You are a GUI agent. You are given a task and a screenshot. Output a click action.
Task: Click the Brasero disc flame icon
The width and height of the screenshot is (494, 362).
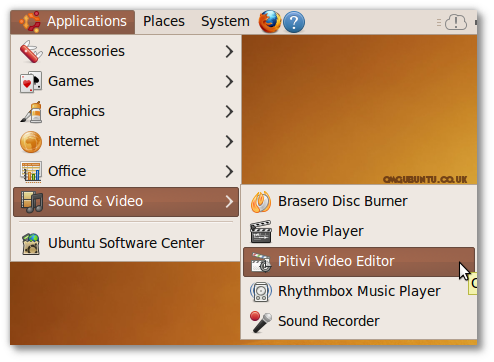261,202
